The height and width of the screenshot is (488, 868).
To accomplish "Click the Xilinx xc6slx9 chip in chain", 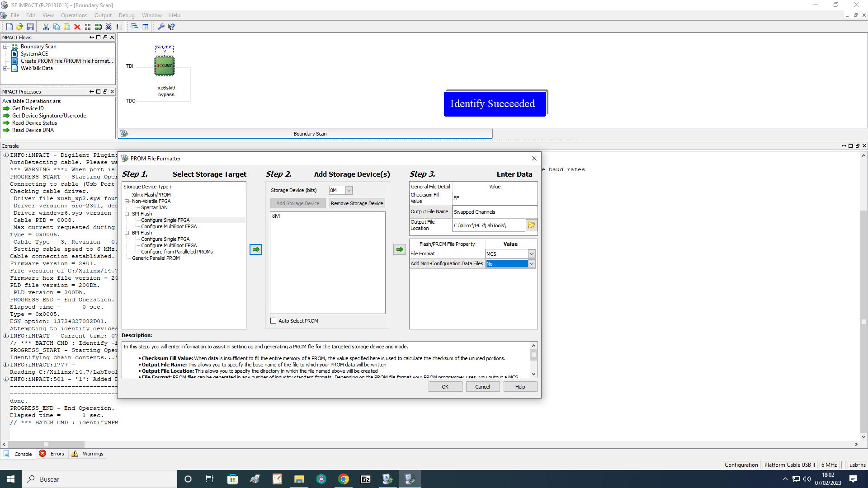I will click(165, 66).
